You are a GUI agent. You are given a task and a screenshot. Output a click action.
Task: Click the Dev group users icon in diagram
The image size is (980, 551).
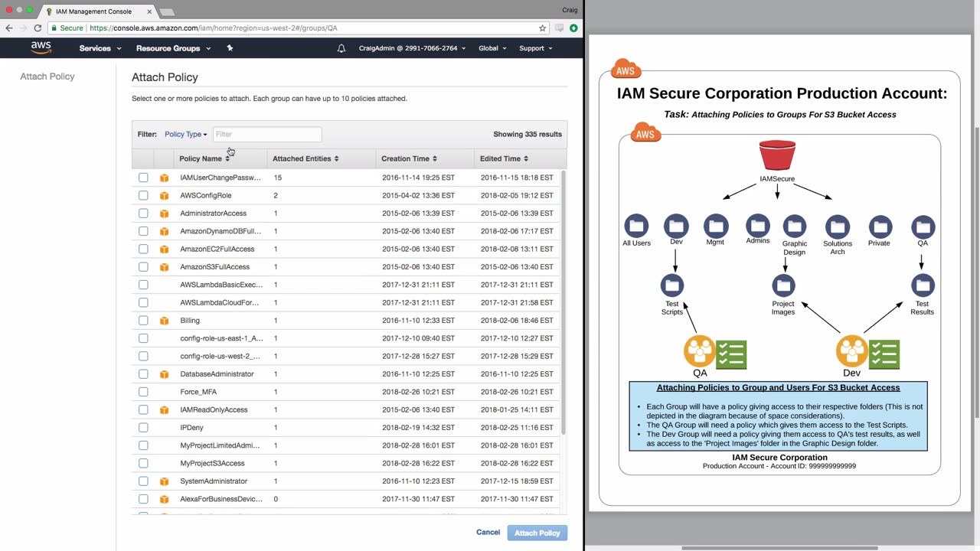click(852, 351)
